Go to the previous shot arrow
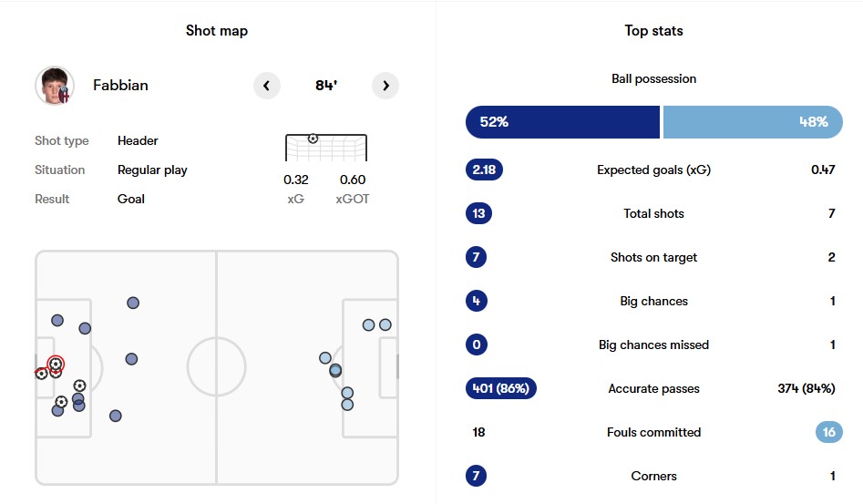The width and height of the screenshot is (863, 504). point(267,86)
